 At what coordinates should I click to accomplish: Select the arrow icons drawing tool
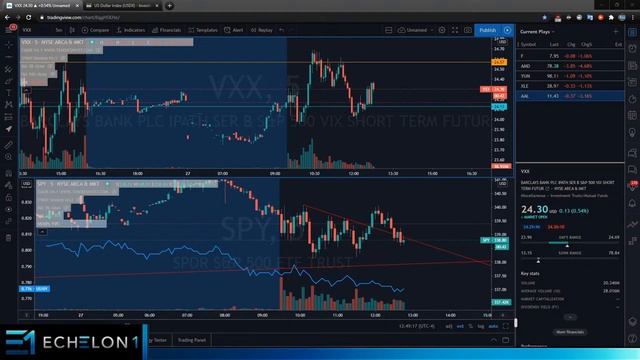point(9,129)
